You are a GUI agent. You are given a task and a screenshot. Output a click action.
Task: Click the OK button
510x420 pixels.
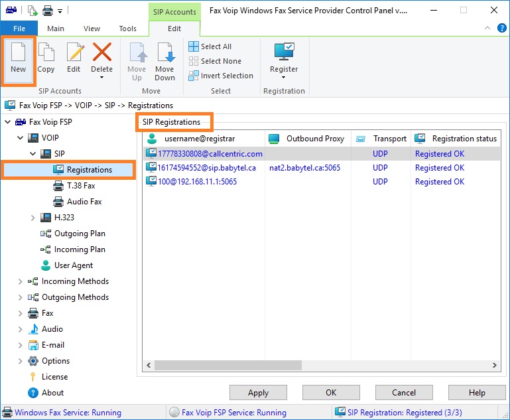click(331, 393)
